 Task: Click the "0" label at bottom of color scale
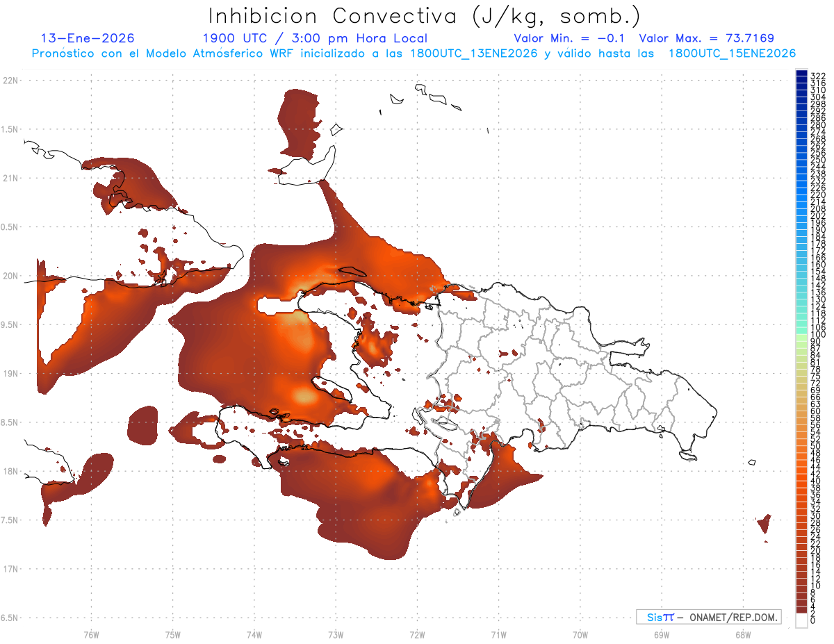click(814, 620)
